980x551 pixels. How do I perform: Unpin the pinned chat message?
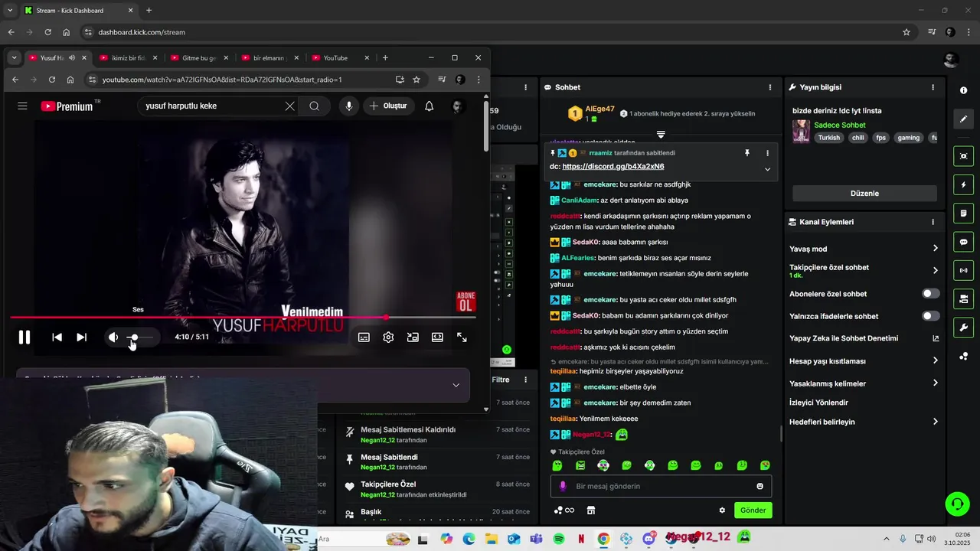(747, 153)
